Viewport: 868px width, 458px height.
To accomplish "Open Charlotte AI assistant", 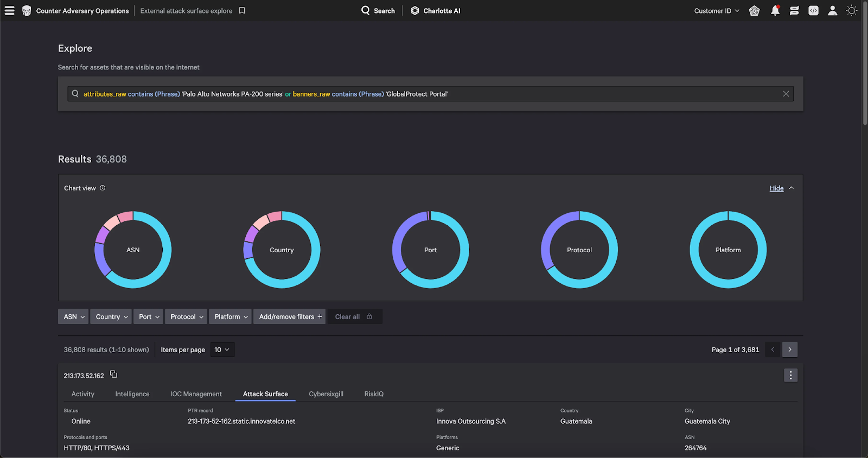I will [435, 11].
